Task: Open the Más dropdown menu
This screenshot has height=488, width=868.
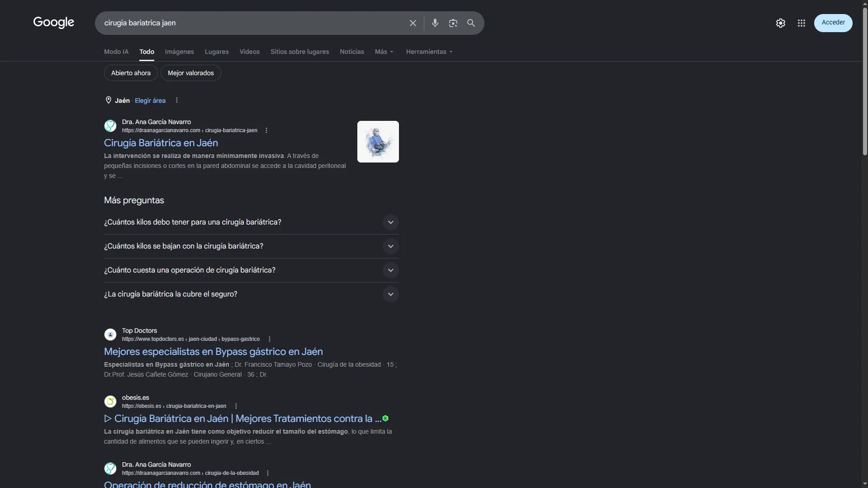Action: click(x=384, y=52)
